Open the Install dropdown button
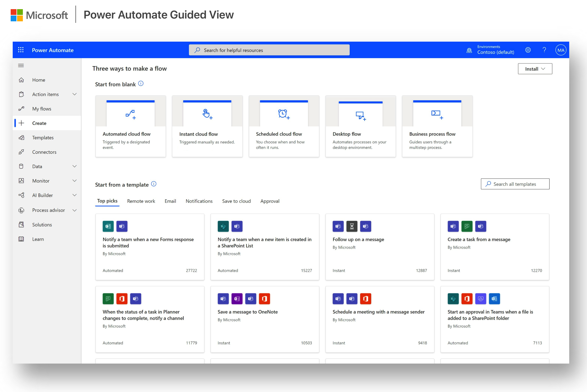Image resolution: width=587 pixels, height=392 pixels. pyautogui.click(x=535, y=69)
